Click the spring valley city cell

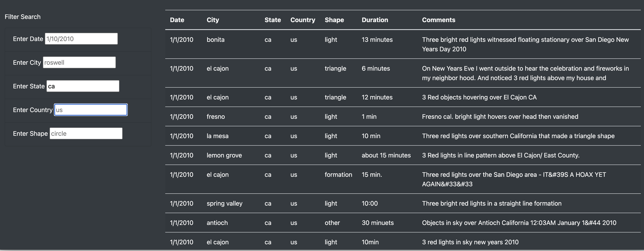click(x=224, y=203)
